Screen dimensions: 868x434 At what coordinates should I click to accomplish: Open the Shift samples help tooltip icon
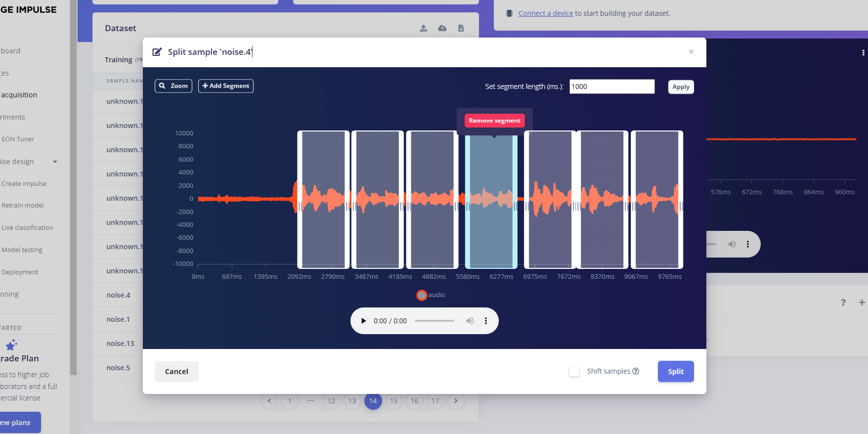point(636,371)
